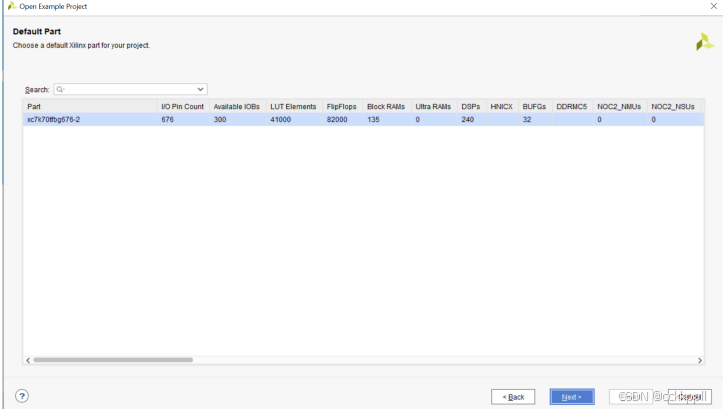The height and width of the screenshot is (409, 723).
Task: Focus the part Search field
Action: pyautogui.click(x=130, y=89)
